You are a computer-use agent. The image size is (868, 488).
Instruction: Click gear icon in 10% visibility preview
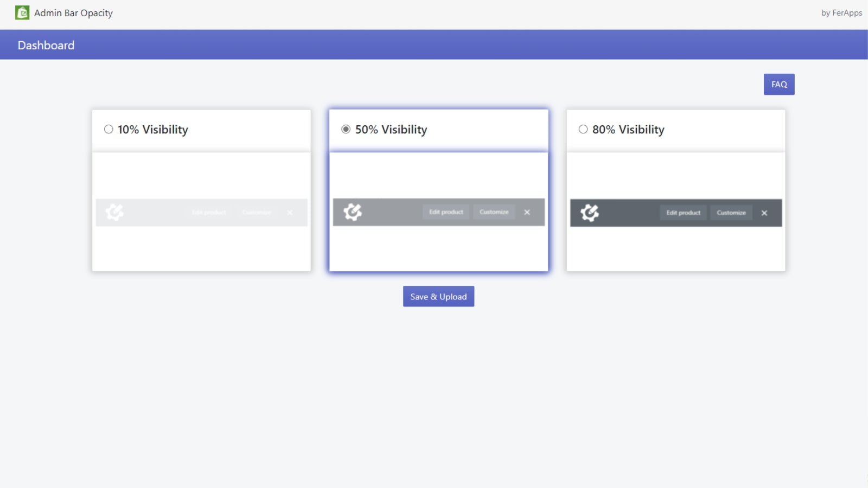point(114,212)
